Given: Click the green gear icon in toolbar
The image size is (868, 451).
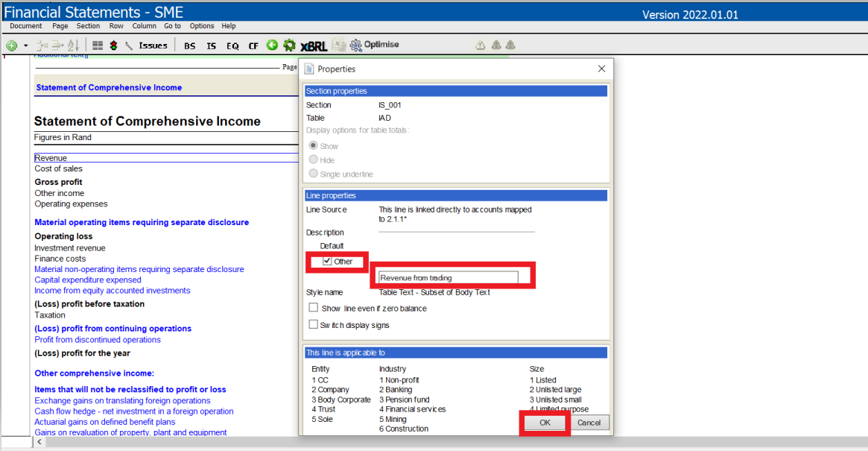Looking at the screenshot, I should (x=289, y=45).
